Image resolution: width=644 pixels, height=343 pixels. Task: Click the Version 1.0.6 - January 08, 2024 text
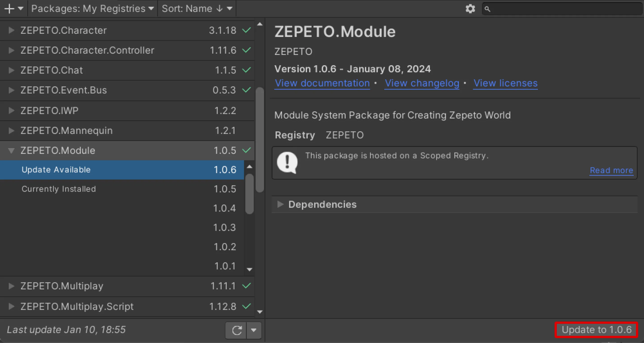click(x=352, y=69)
